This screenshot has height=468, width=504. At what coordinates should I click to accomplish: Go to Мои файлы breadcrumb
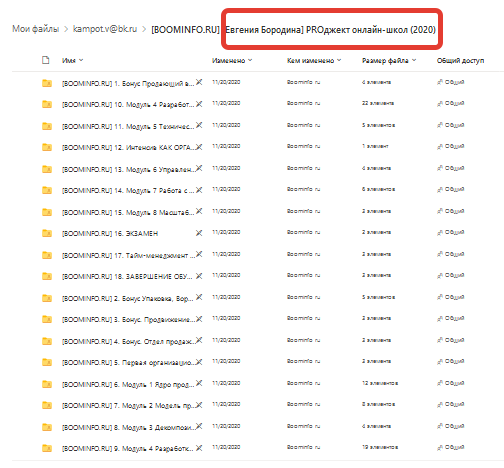click(36, 29)
